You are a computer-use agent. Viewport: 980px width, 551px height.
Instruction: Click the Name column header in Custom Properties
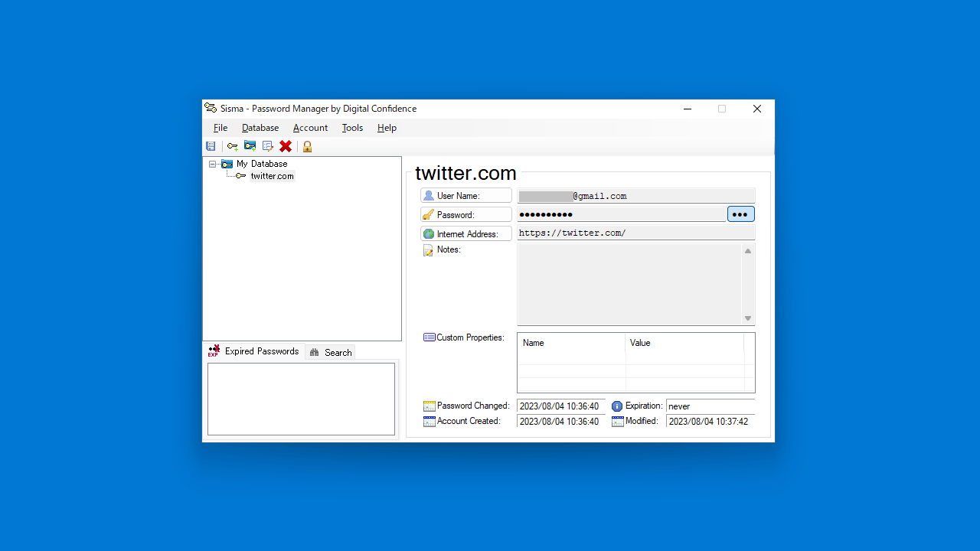[572, 343]
